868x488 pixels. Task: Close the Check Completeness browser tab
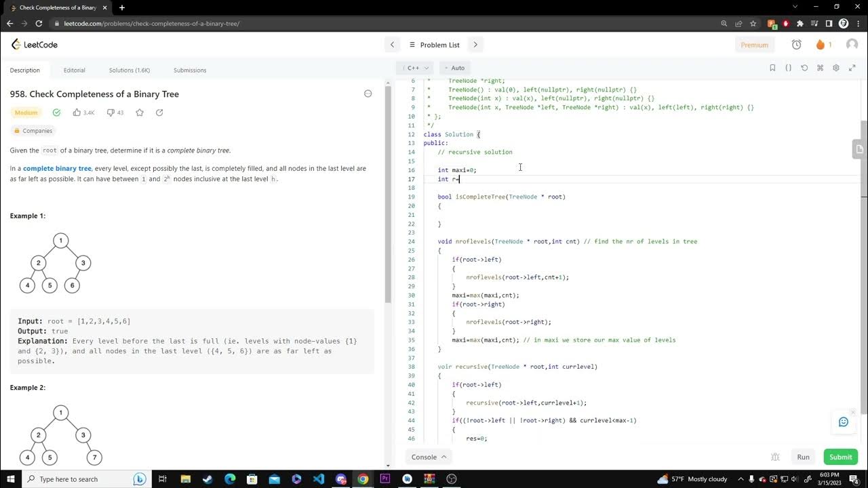104,7
